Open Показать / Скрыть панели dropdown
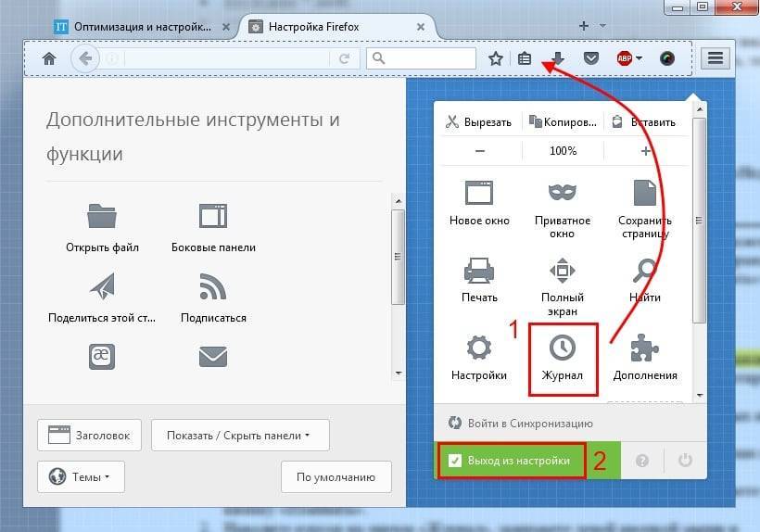Screen dimensions: 760x532 point(240,435)
